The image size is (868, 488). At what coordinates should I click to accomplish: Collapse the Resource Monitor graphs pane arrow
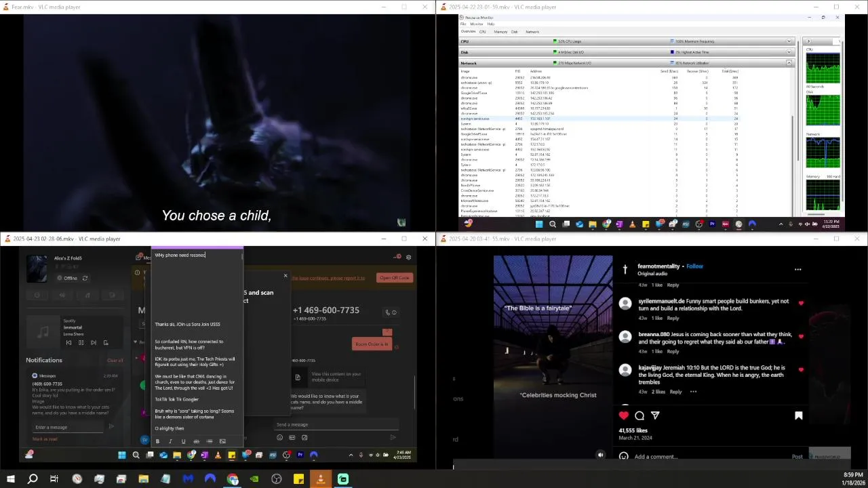[808, 41]
